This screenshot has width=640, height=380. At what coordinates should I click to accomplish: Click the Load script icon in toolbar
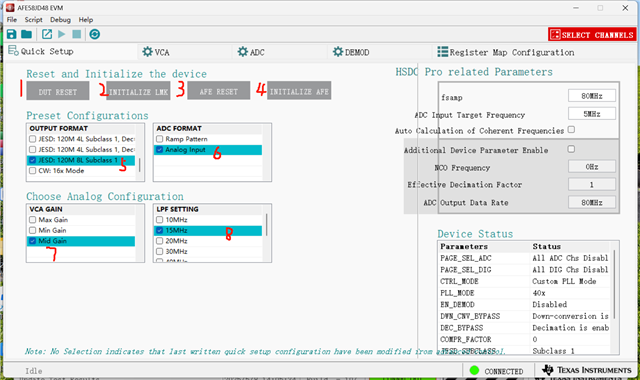pyautogui.click(x=47, y=34)
